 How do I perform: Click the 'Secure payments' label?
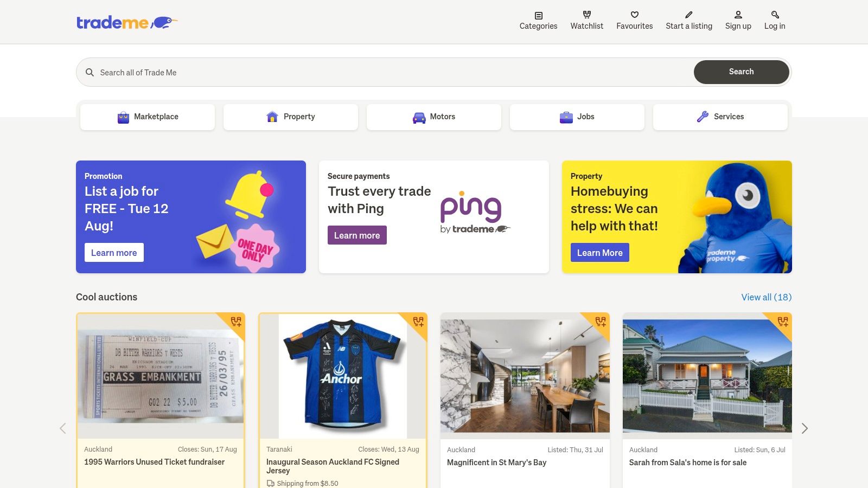tap(359, 176)
